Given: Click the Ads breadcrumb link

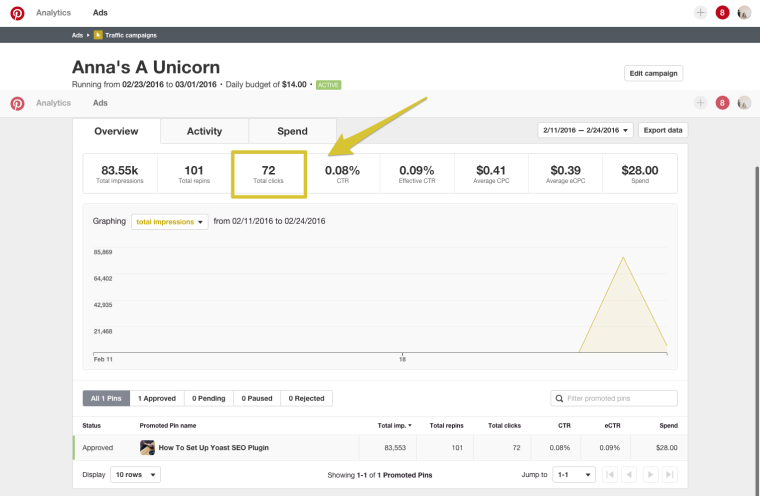Looking at the screenshot, I should [77, 35].
